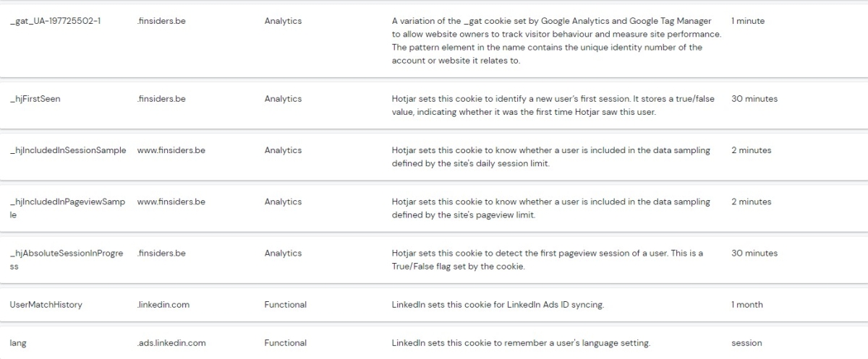Select the UserMatchHistory cookie name
Image resolution: width=868 pixels, height=359 pixels.
[46, 305]
